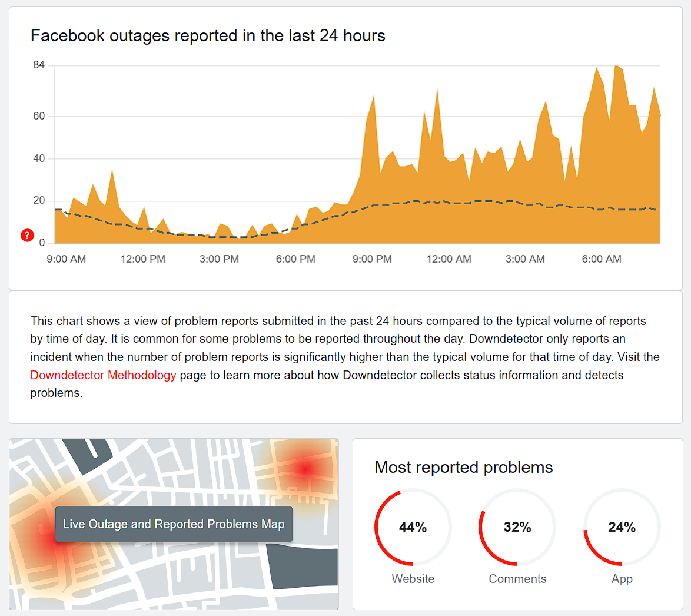Click the Most reported problems heading
Image resolution: width=691 pixels, height=616 pixels.
coord(463,468)
